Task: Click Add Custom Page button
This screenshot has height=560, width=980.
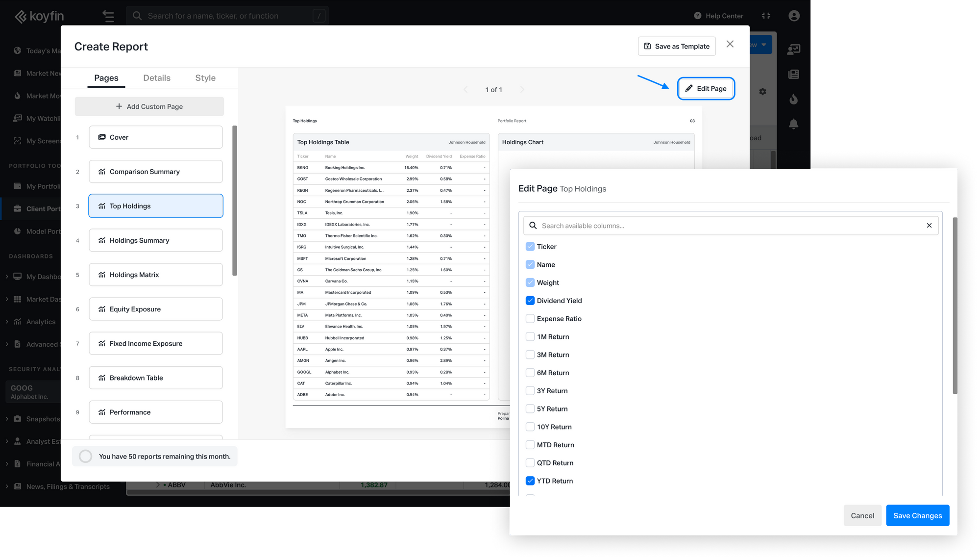Action: pos(149,106)
